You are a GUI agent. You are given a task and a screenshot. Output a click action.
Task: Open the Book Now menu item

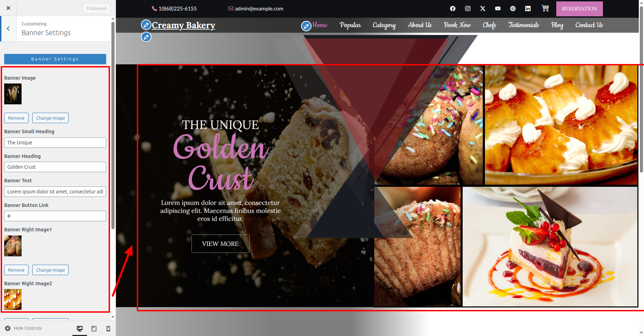click(x=457, y=25)
